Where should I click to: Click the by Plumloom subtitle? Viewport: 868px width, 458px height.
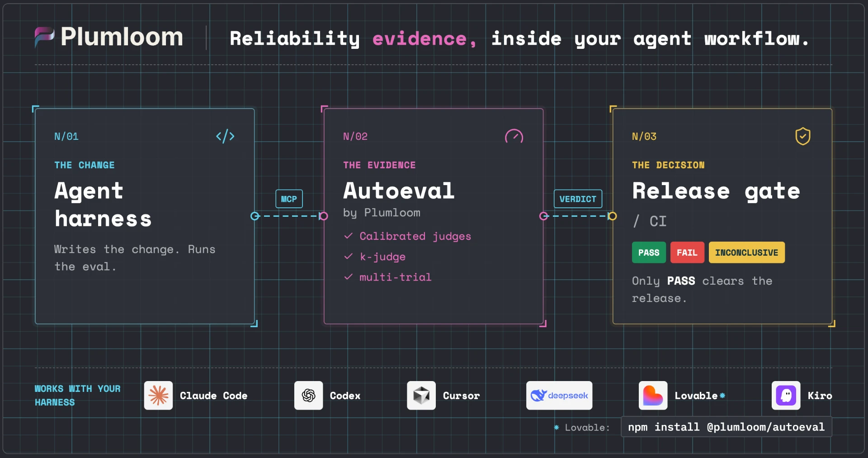382,213
